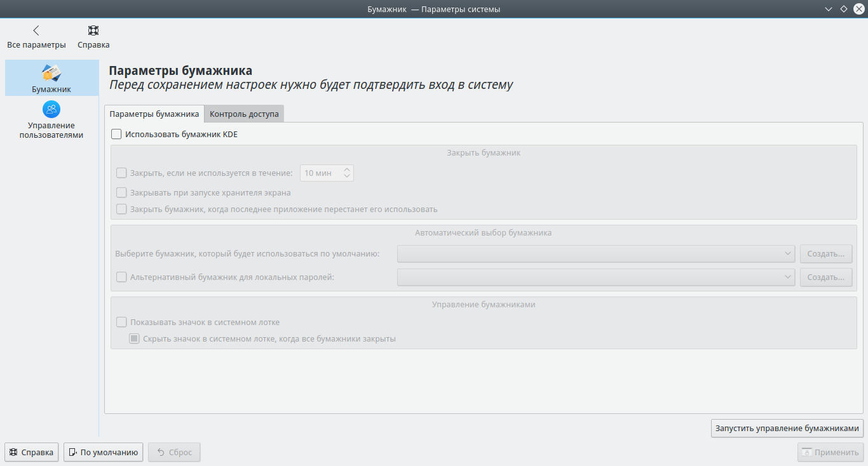
Task: Open window menu chevron in title bar
Action: pyautogui.click(x=828, y=9)
